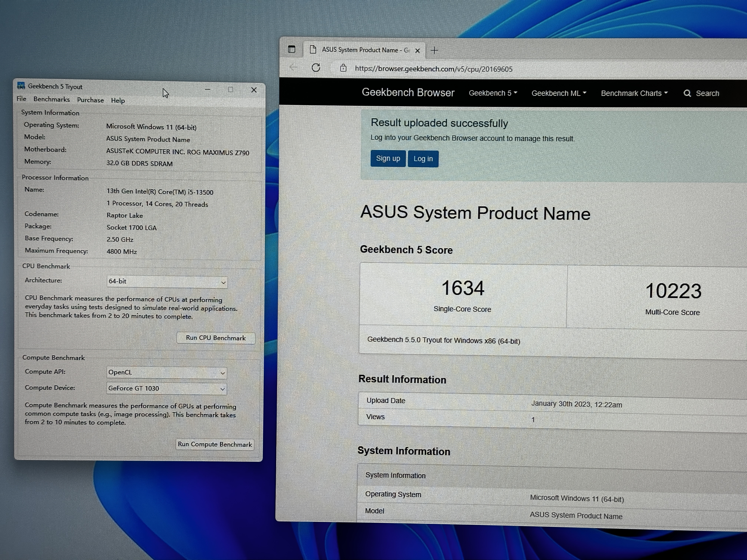The width and height of the screenshot is (747, 560).
Task: Click 'Geekbench 5.5.0 Tryout for Windows x86' text
Action: click(x=443, y=340)
